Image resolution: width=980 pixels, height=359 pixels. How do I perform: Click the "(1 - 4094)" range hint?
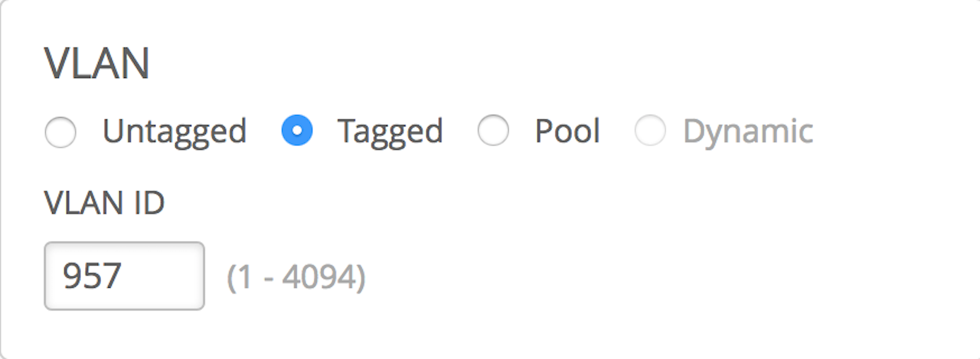(x=296, y=277)
